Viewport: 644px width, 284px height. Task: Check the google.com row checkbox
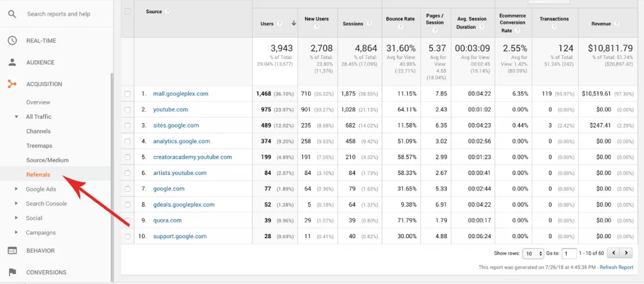[127, 188]
